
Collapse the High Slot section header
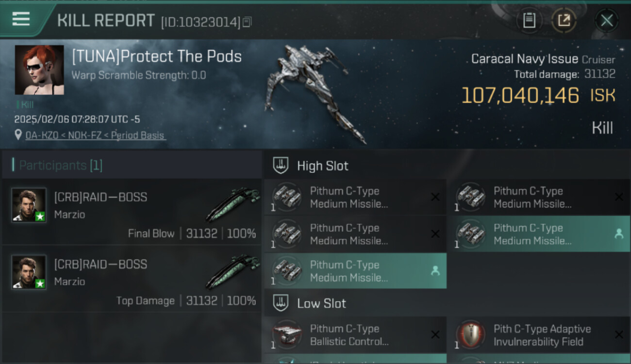pyautogui.click(x=322, y=166)
